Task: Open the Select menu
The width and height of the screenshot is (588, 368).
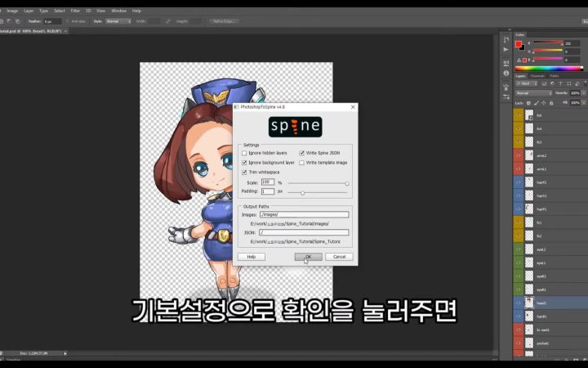Action: (60, 11)
